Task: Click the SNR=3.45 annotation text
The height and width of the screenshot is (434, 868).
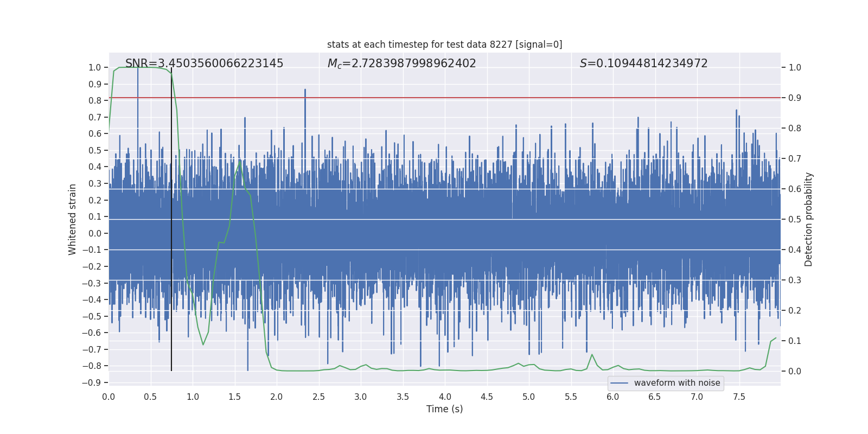Action: click(x=204, y=63)
